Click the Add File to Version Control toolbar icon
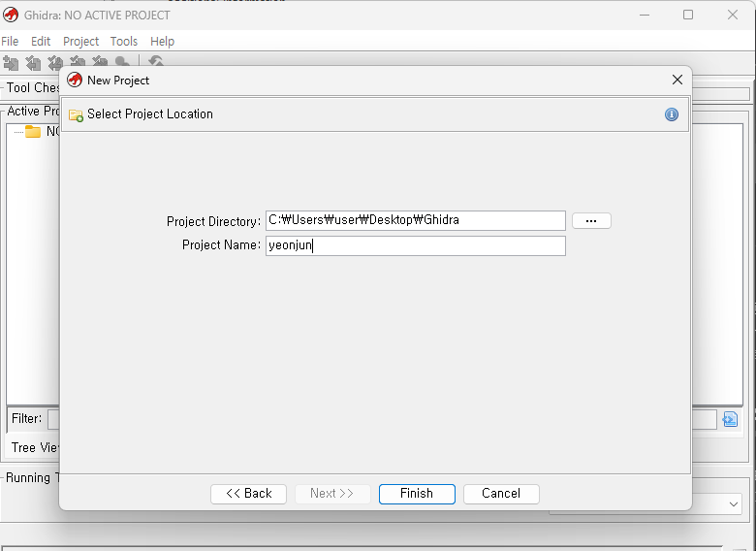This screenshot has width=756, height=551. 11,62
